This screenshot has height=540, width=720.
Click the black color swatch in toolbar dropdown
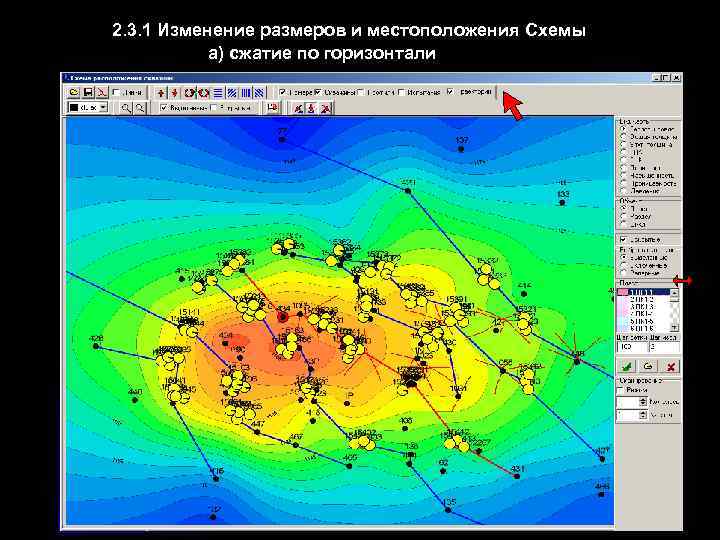73,108
